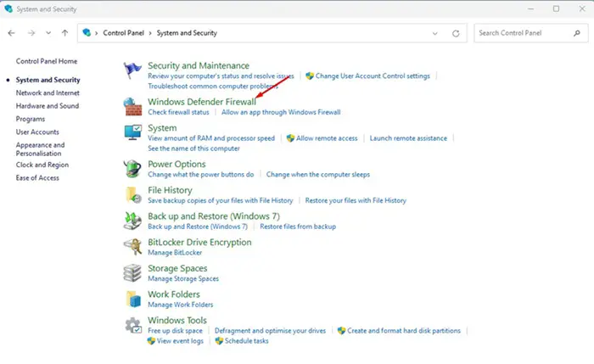This screenshot has width=594, height=364.
Task: Click Change when the computer sleeps
Action: tap(318, 175)
